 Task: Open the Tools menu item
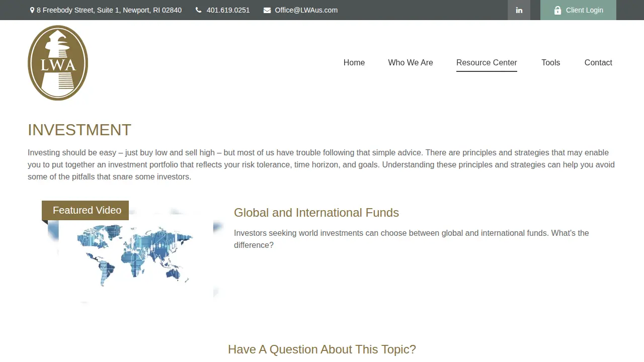(x=551, y=62)
